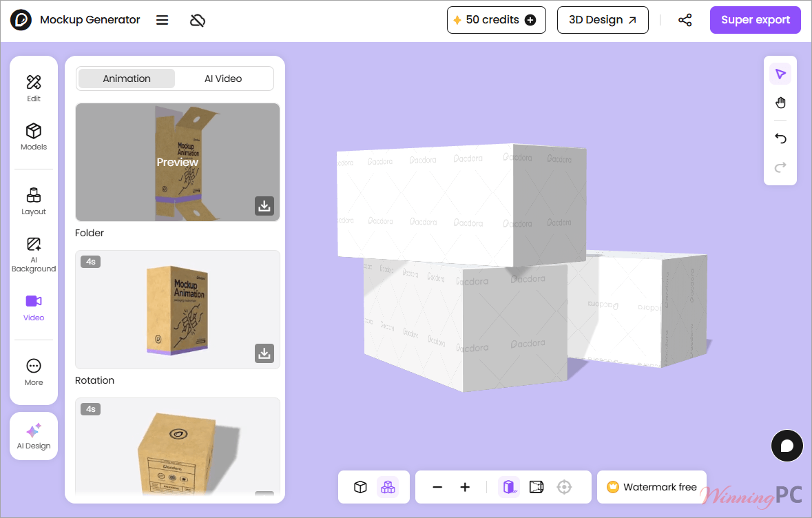
Task: Select the Animation tab
Action: (x=127, y=79)
